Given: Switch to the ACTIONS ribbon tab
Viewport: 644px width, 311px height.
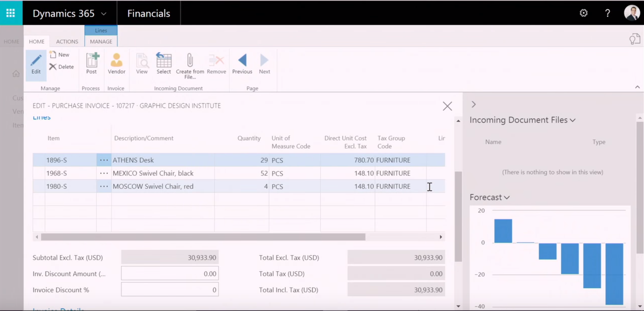Looking at the screenshot, I should coord(67,41).
